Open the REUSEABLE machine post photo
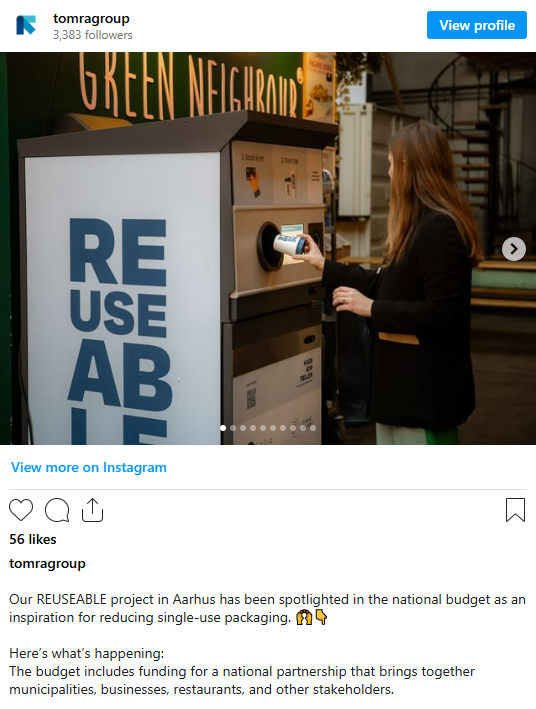Screen dimensions: 536x709 pyautogui.click(x=268, y=248)
